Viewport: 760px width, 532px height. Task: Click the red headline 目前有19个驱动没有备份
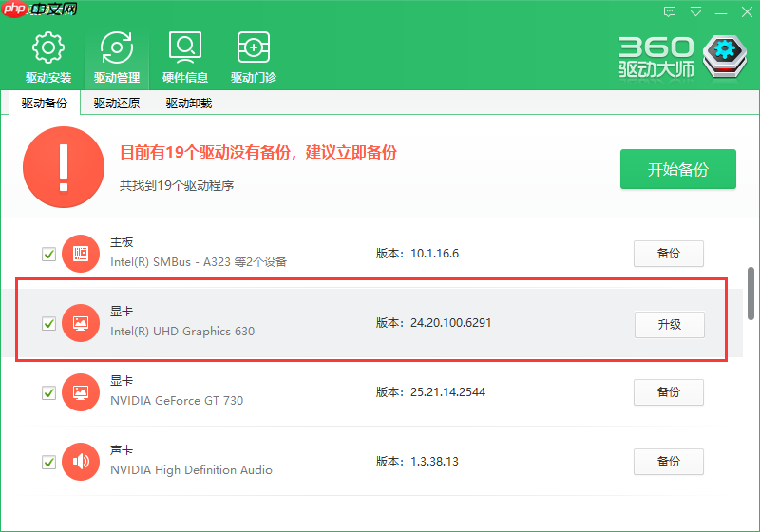tap(205, 153)
